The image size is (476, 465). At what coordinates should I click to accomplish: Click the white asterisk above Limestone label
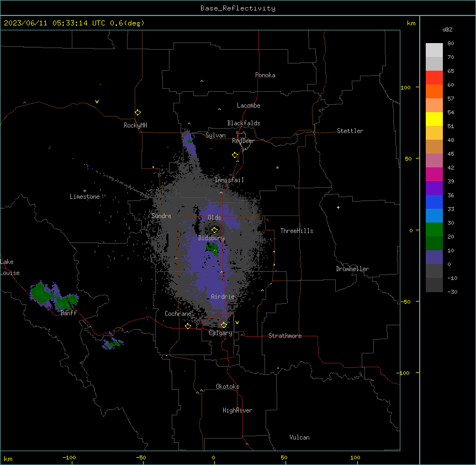(x=84, y=191)
